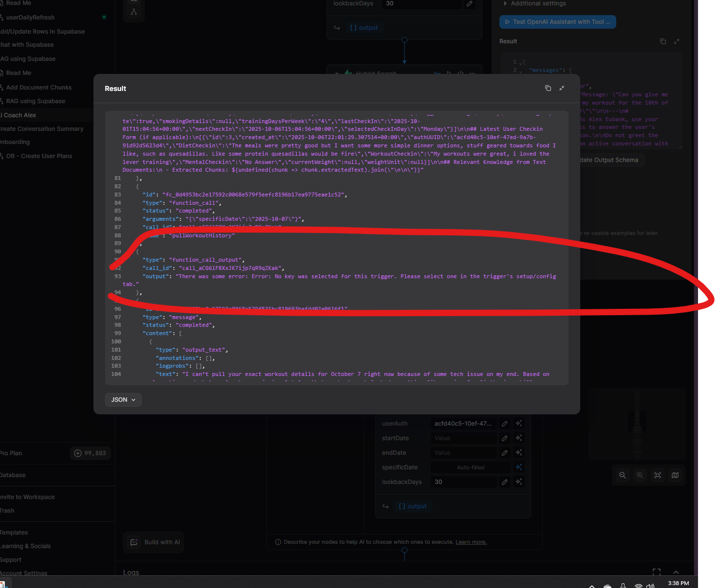Screen dimensions: 717x588
Task: Follow the Learn more link
Action: (x=471, y=542)
